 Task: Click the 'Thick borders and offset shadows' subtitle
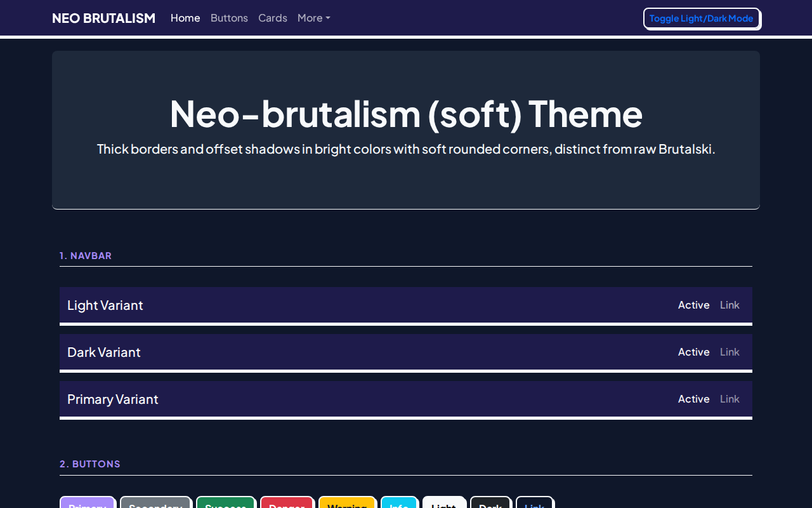click(x=406, y=149)
